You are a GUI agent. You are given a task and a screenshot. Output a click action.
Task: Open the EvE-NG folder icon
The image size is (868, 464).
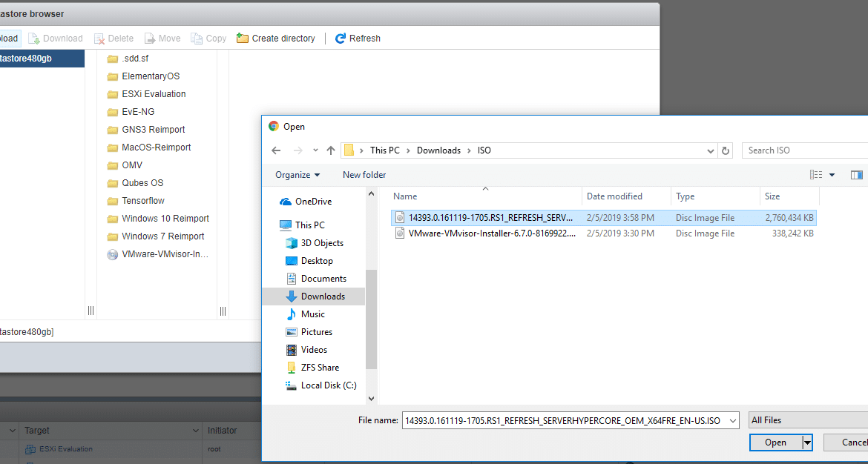(x=112, y=112)
